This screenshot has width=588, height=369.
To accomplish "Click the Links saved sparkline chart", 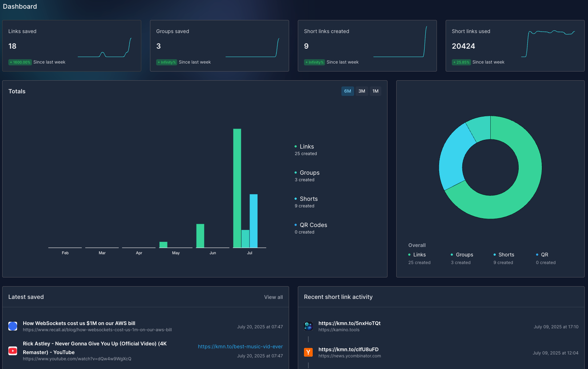I will point(105,48).
